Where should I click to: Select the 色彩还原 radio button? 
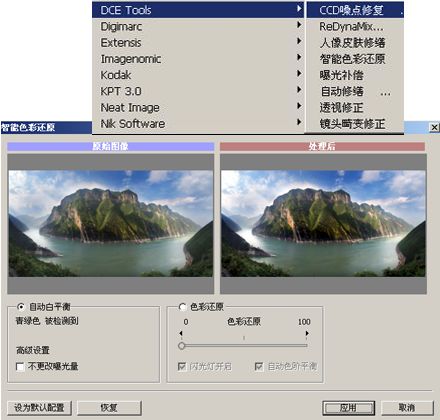click(182, 307)
